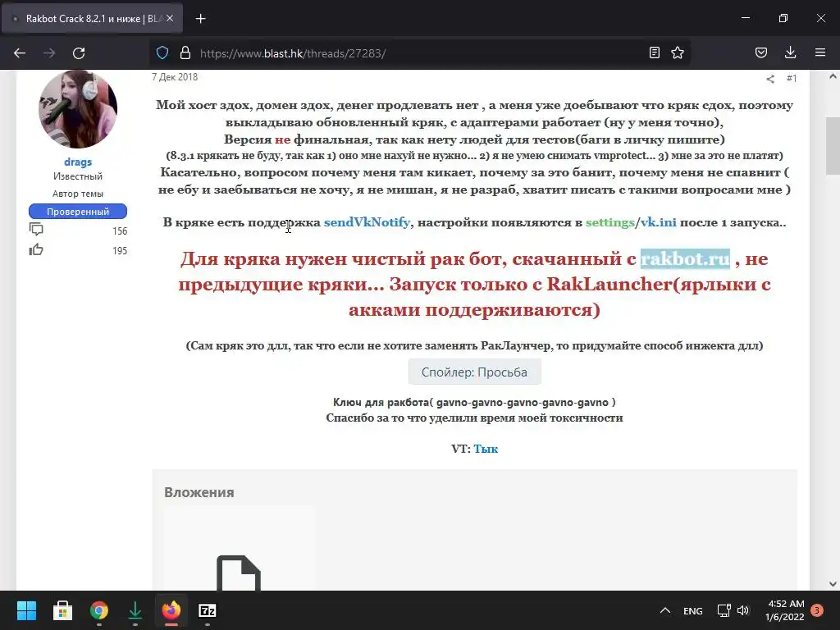This screenshot has height=630, width=840.
Task: Open the tracking protection shield
Action: point(162,53)
